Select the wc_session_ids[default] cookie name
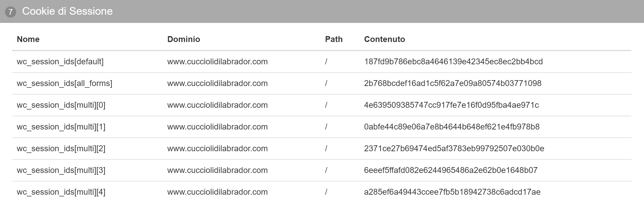Image resolution: width=644 pixels, height=212 pixels. 60,62
